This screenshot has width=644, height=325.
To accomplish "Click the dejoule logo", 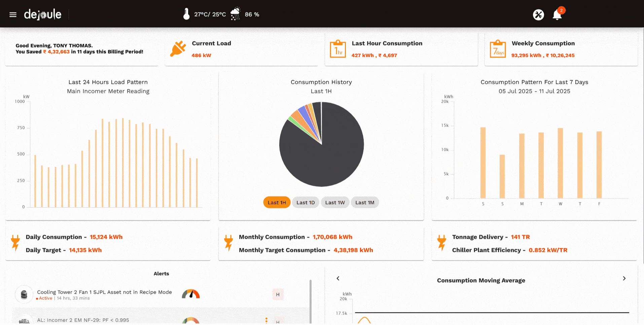I will (x=43, y=14).
